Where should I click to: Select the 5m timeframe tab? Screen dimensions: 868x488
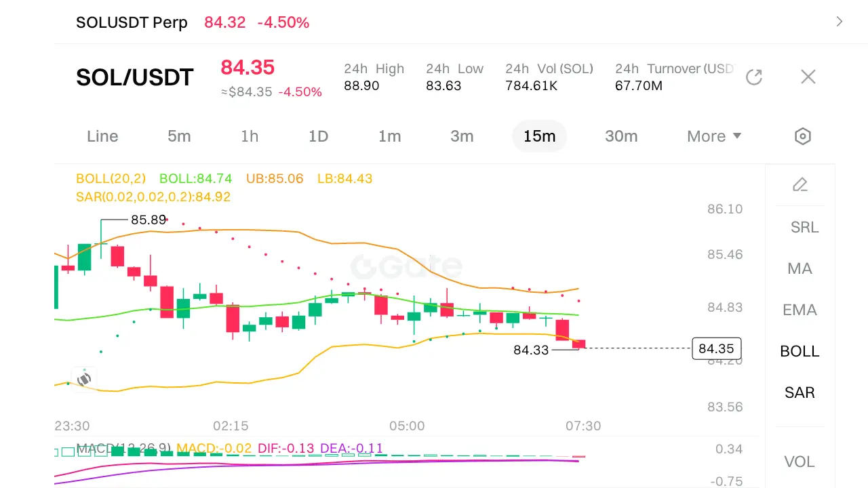[x=179, y=136]
